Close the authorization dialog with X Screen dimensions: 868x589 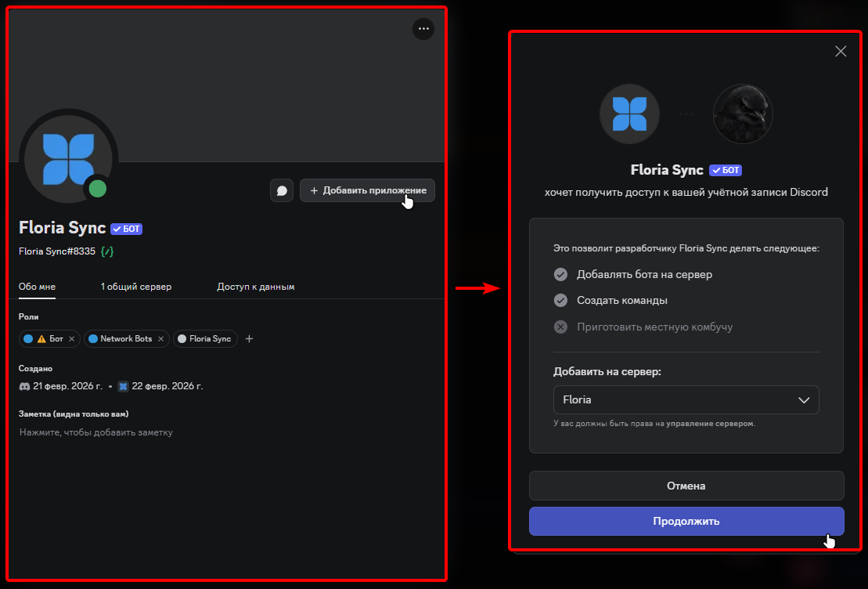click(841, 52)
